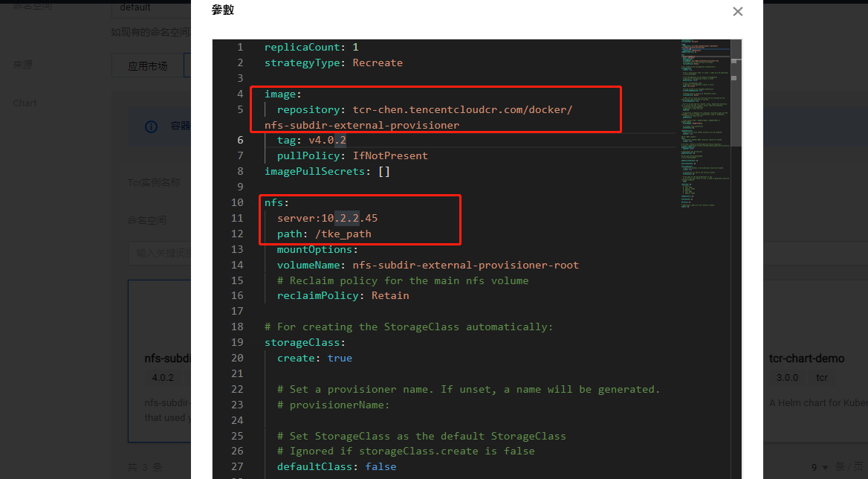Click the info icon in the notice banner

pos(151,126)
